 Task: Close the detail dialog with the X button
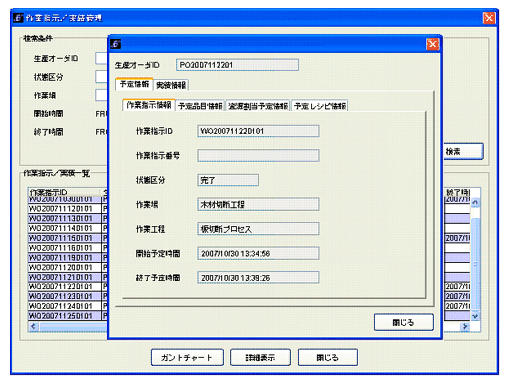coord(432,44)
